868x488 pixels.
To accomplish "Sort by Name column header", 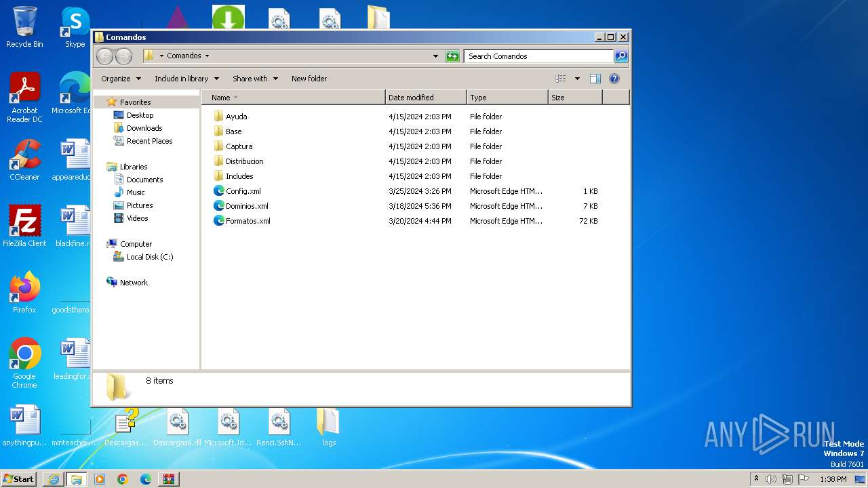I will [x=294, y=98].
